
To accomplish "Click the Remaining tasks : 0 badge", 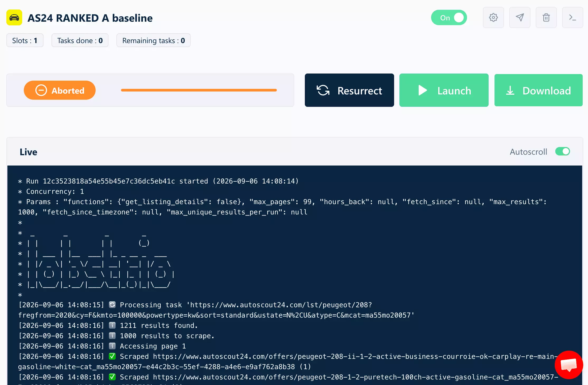I will (x=153, y=40).
